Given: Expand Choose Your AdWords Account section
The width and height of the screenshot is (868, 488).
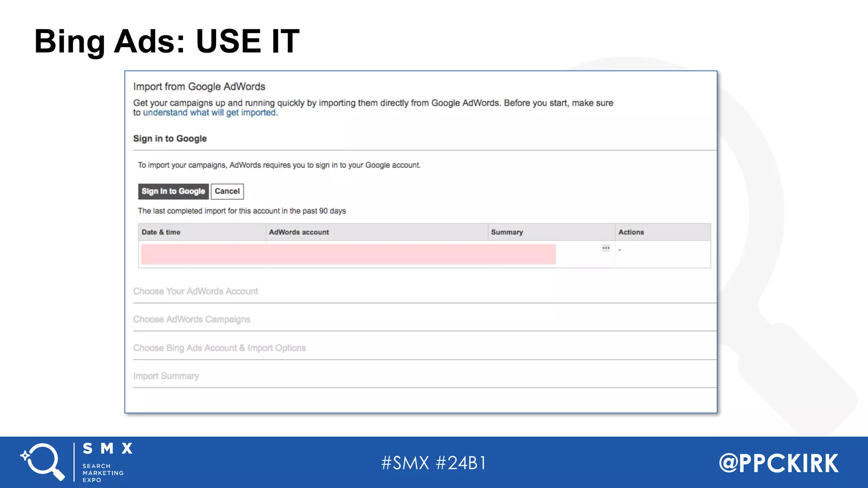Looking at the screenshot, I should coord(195,291).
